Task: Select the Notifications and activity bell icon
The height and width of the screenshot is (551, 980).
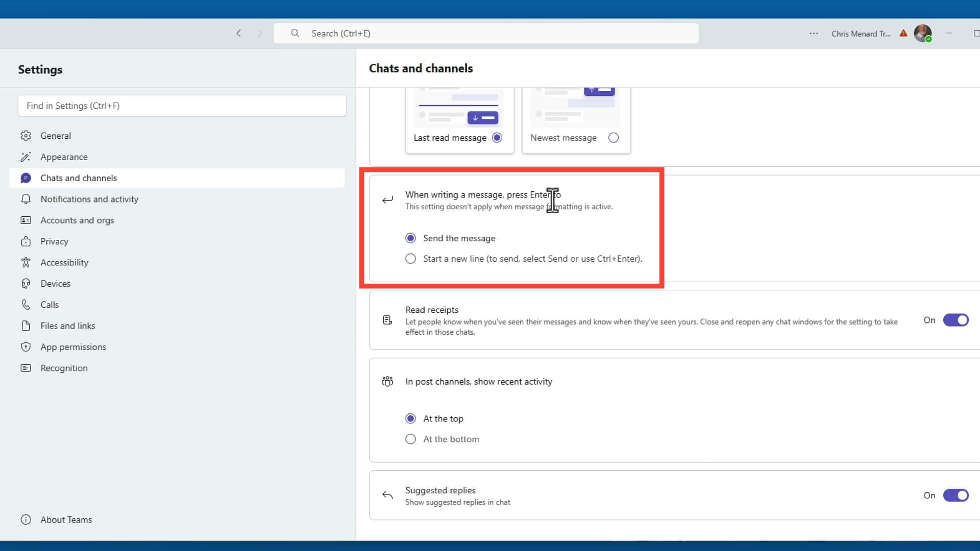Action: click(x=26, y=199)
